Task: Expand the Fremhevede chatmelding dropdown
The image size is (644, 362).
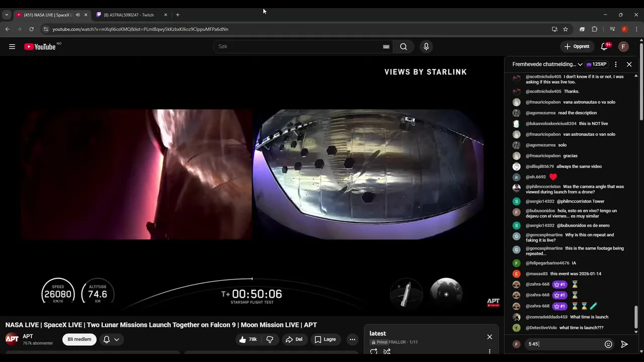Action: pos(547,64)
